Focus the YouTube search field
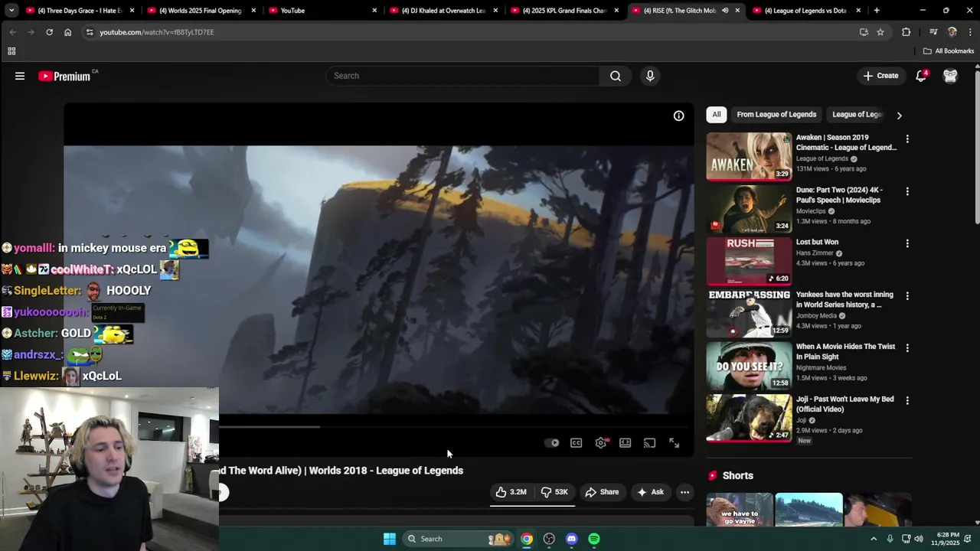This screenshot has width=980, height=551. coord(463,76)
